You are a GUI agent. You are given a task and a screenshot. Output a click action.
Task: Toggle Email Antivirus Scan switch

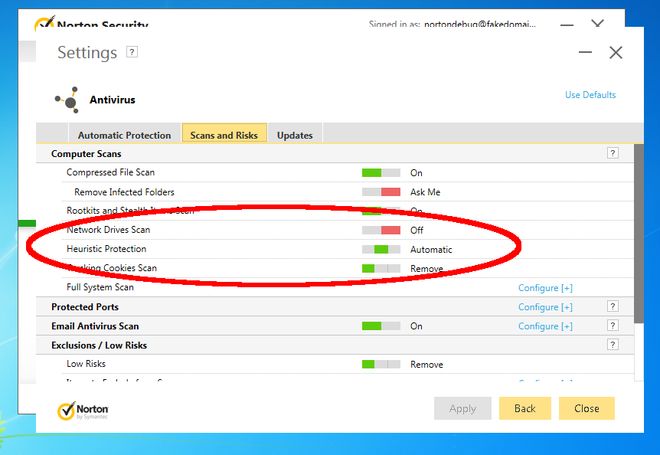click(x=381, y=326)
